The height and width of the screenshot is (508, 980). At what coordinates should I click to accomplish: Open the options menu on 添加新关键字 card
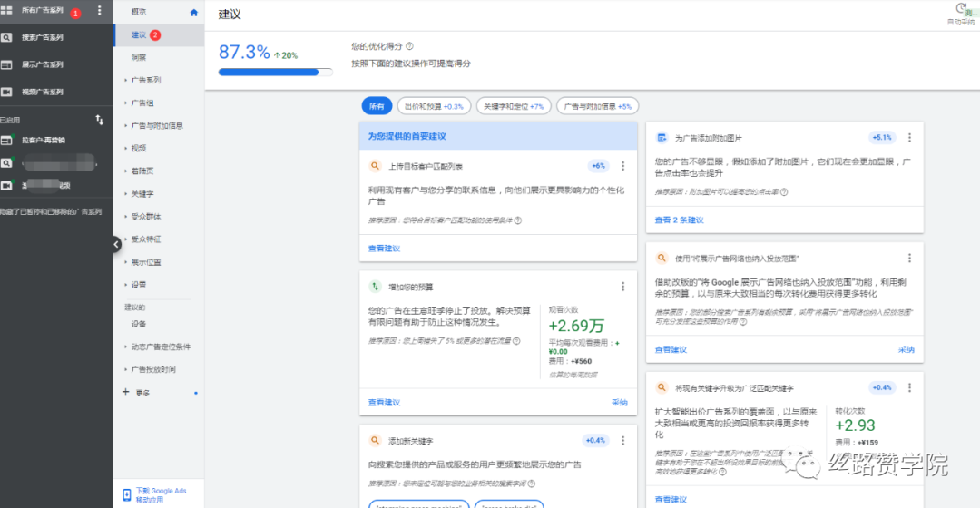(x=623, y=441)
